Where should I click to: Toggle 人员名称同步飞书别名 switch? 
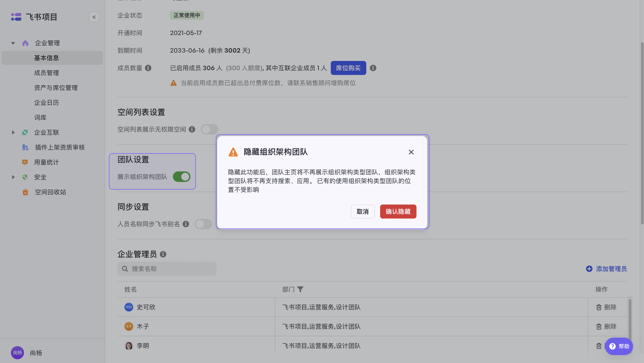[203, 224]
